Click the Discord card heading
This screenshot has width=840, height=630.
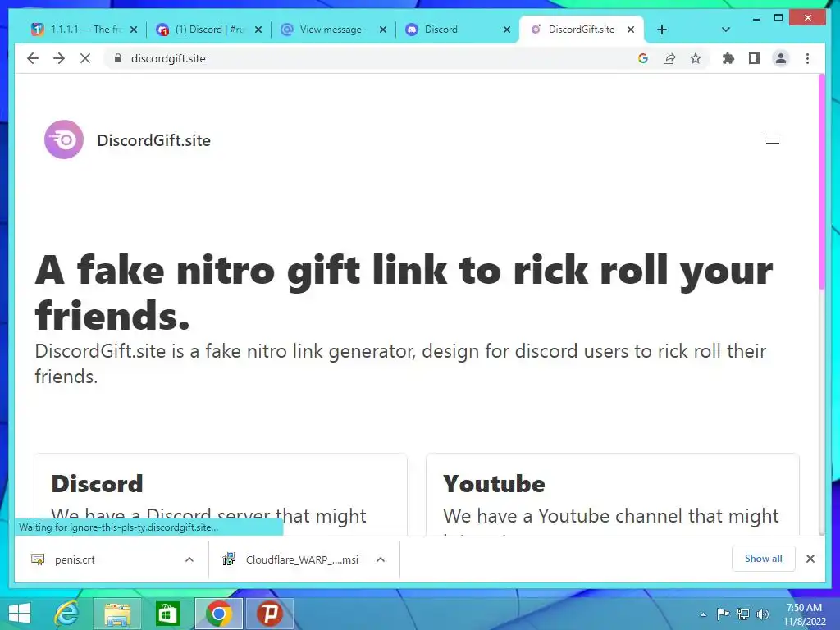click(97, 484)
